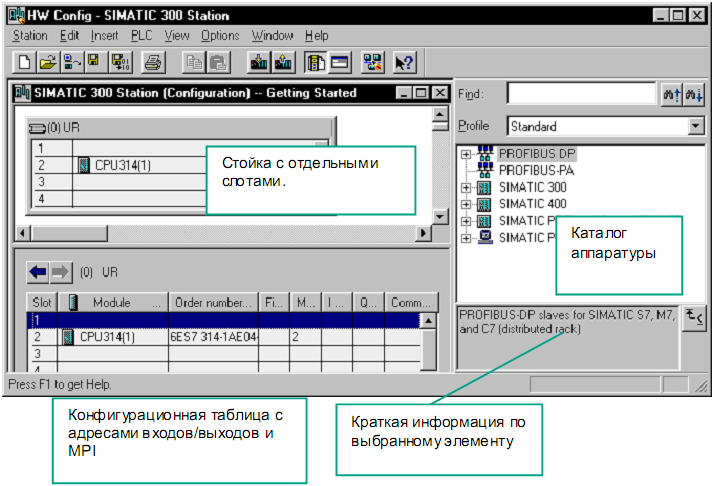
Task: Click order number 6ES7 314-1AE04 cell
Action: click(x=213, y=337)
